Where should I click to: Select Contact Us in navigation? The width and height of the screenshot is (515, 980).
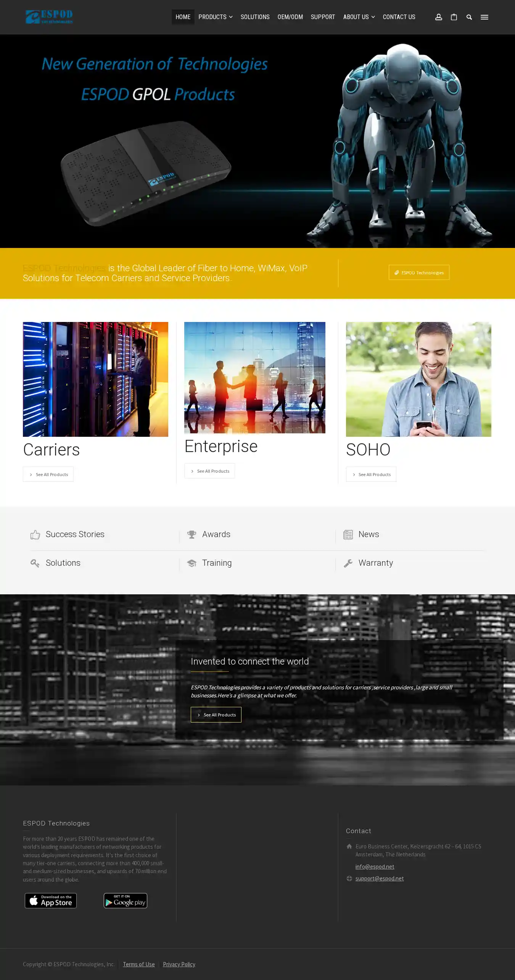click(399, 17)
